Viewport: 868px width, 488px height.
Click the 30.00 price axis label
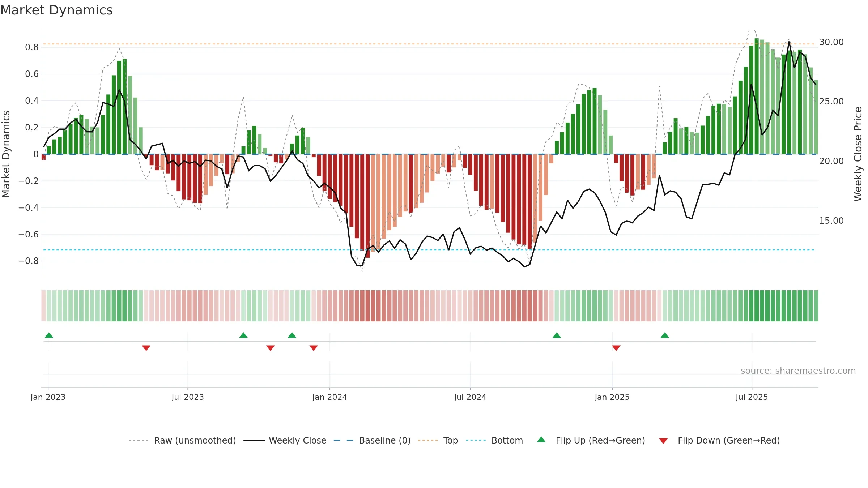tap(831, 42)
